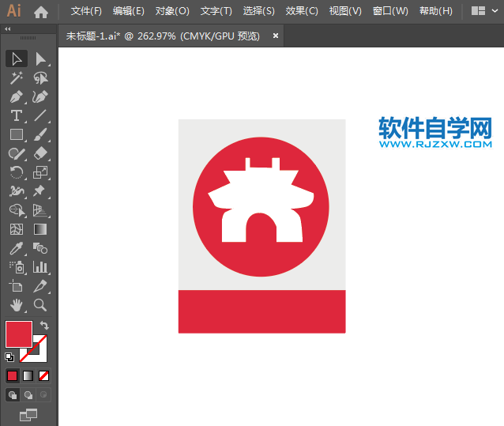Screen dimensions: 504x426
Task: Select the Perspective Grid tool
Action: pyautogui.click(x=40, y=210)
